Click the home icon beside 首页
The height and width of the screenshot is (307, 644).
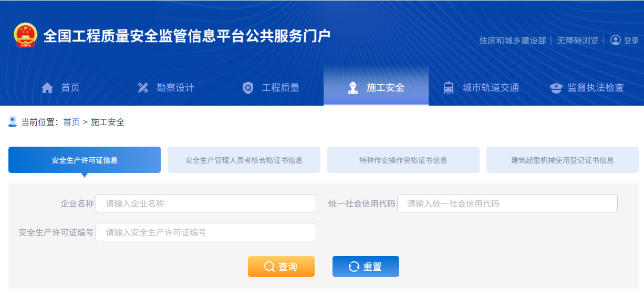[x=47, y=88]
